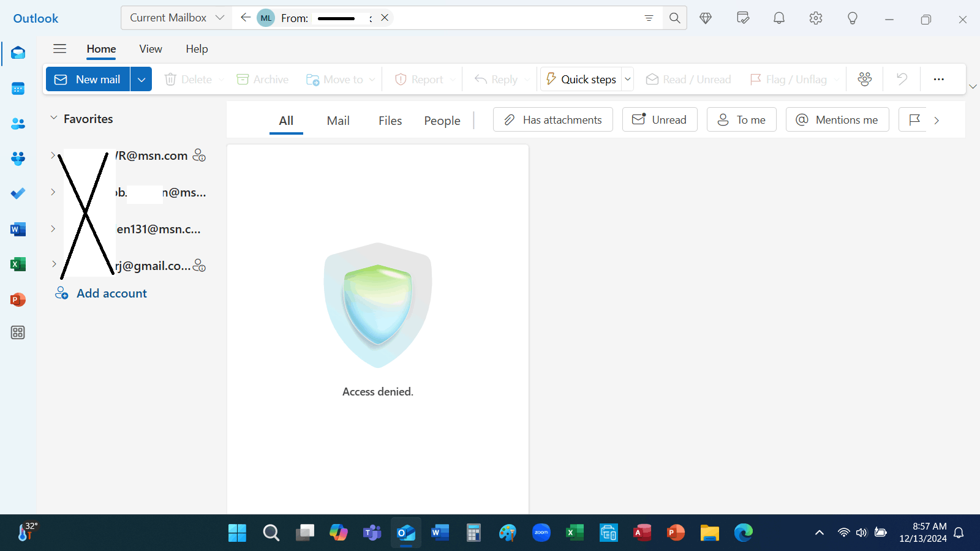Open the Groups people icon in ribbon
The height and width of the screenshot is (551, 980).
865,79
